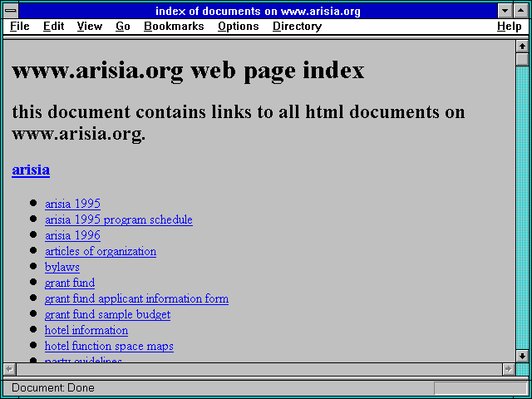Click the horizontal scrollbar right arrow
The height and width of the screenshot is (399, 532).
[x=508, y=369]
